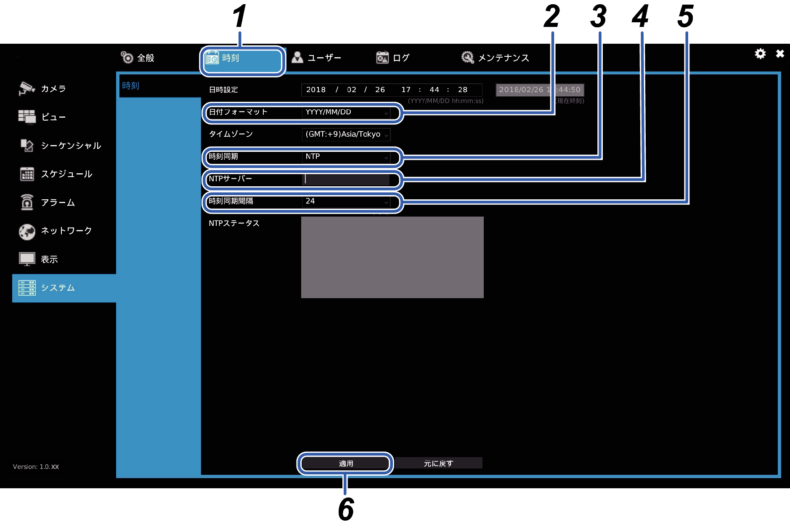Open the タイムゾーン Asia/Tokyo dropdown
Screen dimensions: 790x532
point(346,134)
